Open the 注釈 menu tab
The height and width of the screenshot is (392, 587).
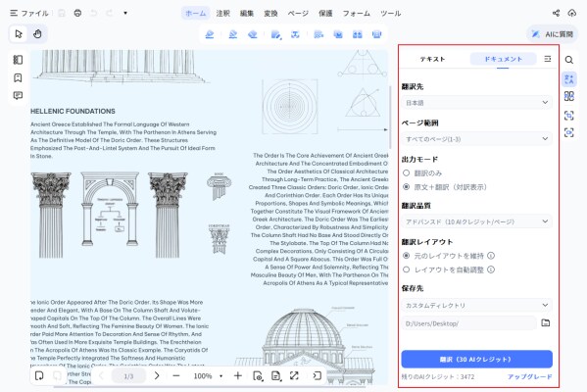(222, 13)
